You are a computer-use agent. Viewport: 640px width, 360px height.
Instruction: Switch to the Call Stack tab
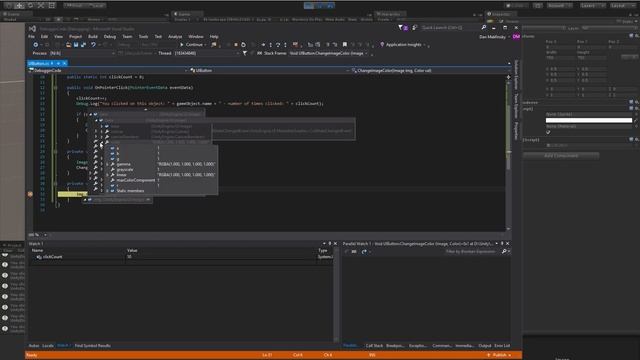click(374, 346)
